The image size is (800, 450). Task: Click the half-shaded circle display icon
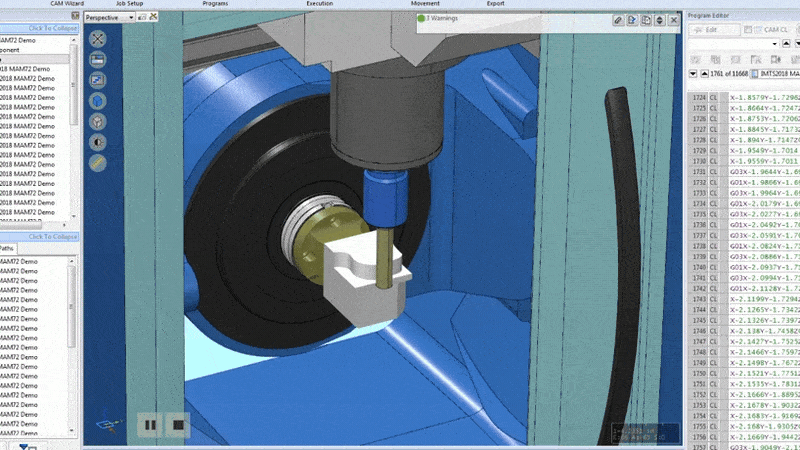tap(98, 141)
